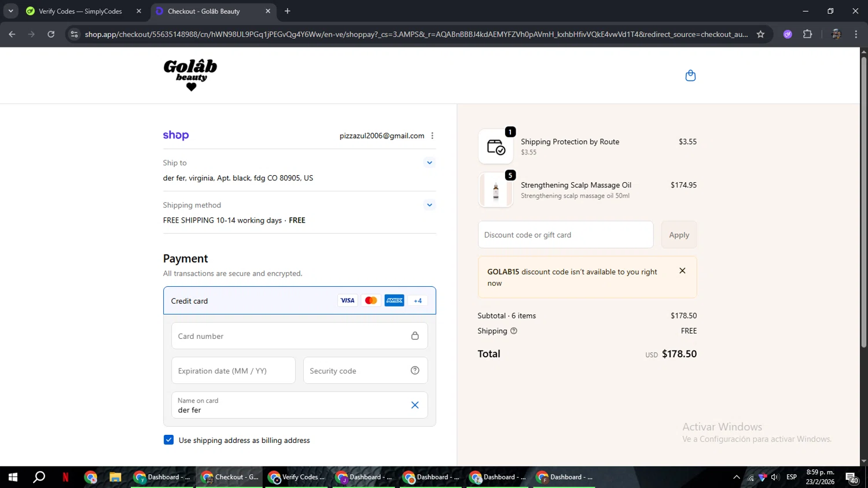Screen dimensions: 868x488
Task: Launch Netflix from the taskbar
Action: [x=65, y=477]
